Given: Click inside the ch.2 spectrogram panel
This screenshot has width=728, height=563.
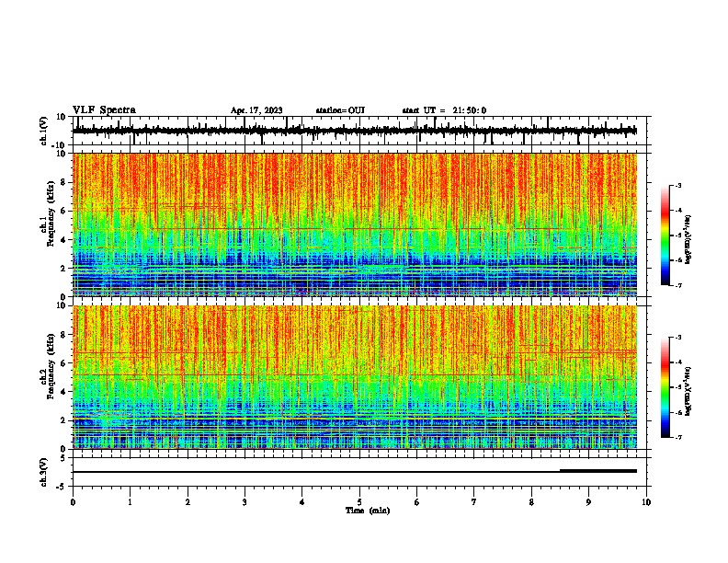Looking at the screenshot, I should pos(355,377).
